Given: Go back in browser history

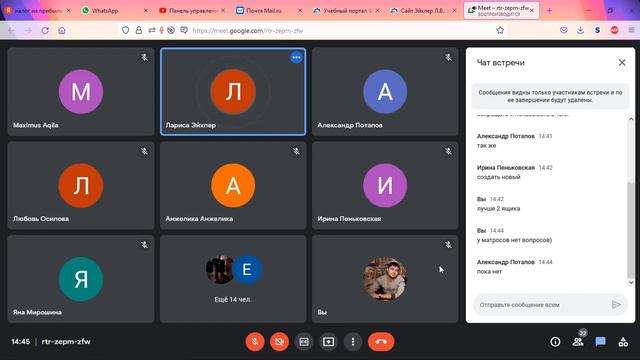Looking at the screenshot, I should coord(11,30).
